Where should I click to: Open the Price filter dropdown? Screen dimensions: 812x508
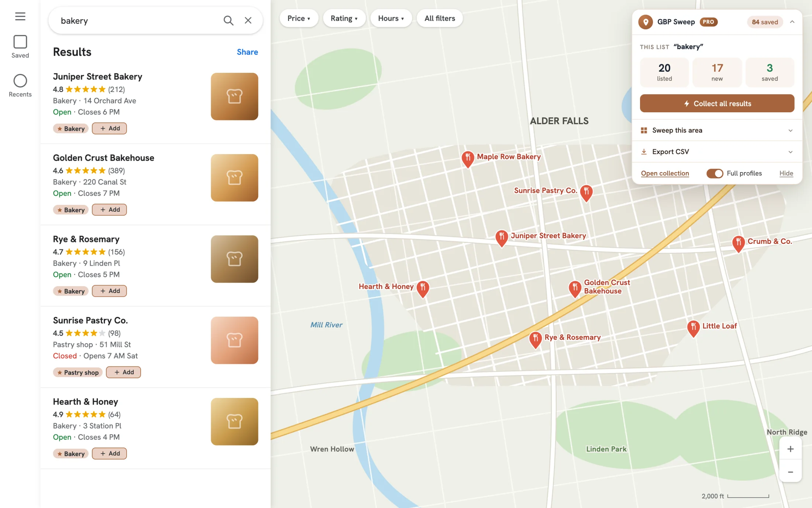(298, 18)
